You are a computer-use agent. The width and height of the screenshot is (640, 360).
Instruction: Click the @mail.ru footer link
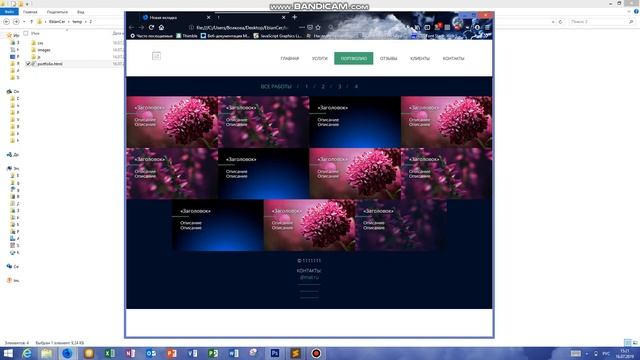309,277
